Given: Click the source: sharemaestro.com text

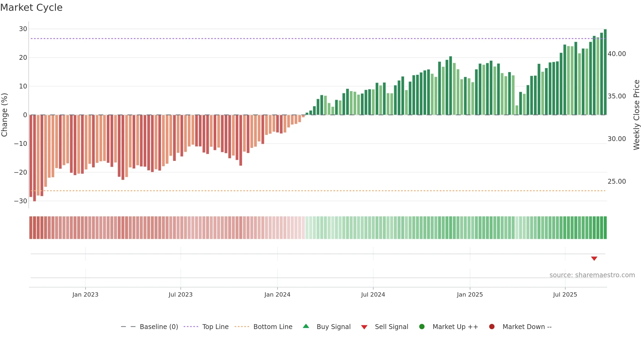Looking at the screenshot, I should point(592,275).
